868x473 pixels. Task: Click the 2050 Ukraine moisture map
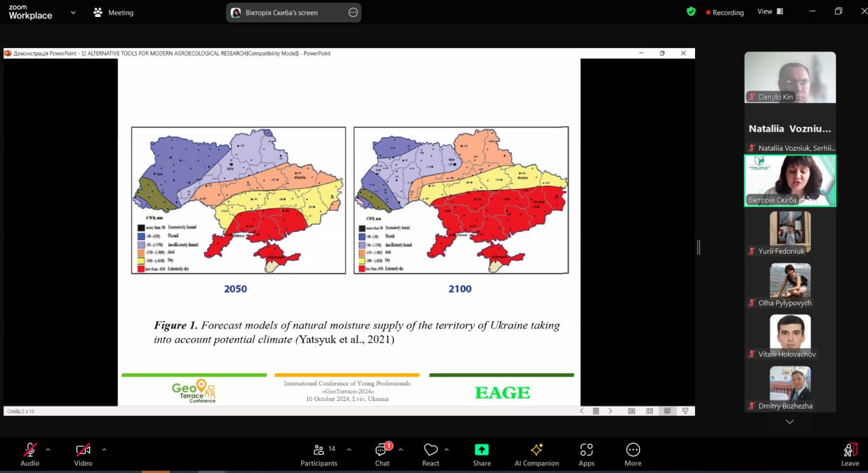pyautogui.click(x=238, y=200)
